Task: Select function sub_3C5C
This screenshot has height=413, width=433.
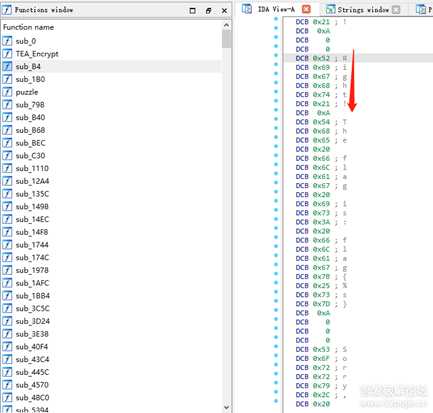Action: tap(32, 308)
